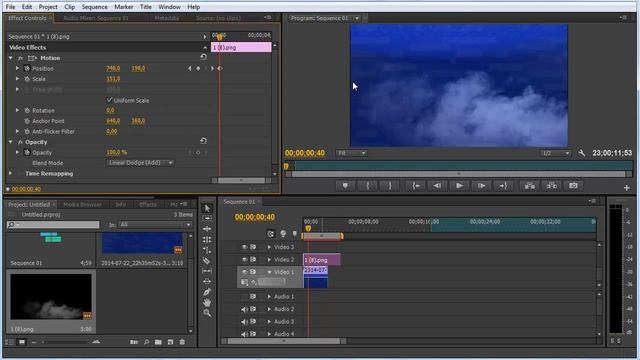Image resolution: width=640 pixels, height=360 pixels.
Task: Click Program monitor timecode 00;00;00;40
Action: 305,153
